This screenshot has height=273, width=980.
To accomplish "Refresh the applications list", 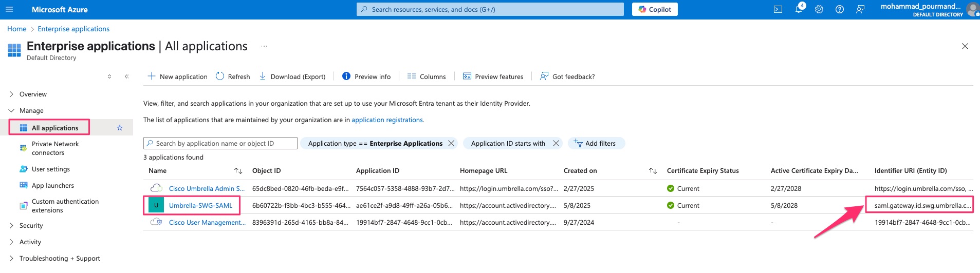I will pos(233,76).
